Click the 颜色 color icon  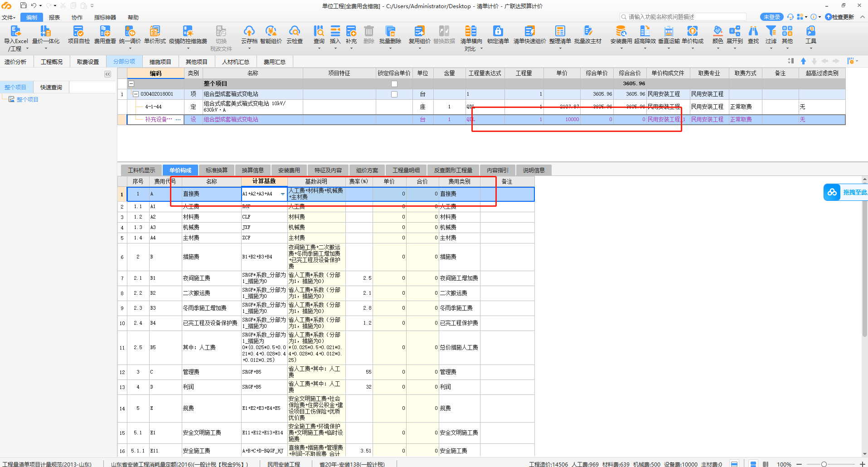click(x=718, y=31)
